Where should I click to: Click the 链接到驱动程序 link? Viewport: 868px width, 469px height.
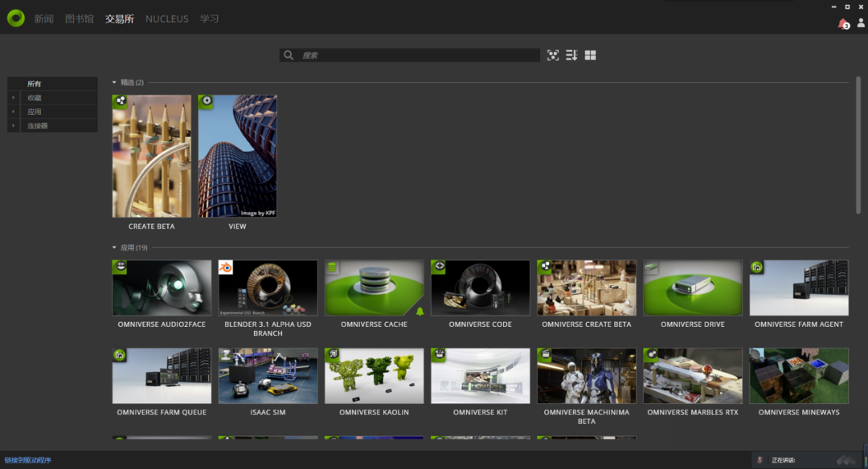pos(27,460)
